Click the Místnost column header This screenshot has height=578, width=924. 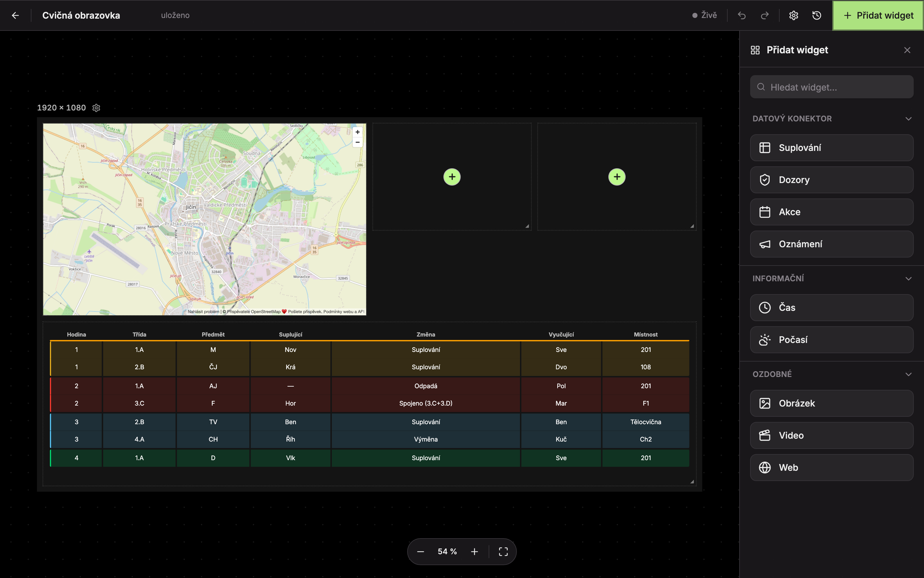646,335
